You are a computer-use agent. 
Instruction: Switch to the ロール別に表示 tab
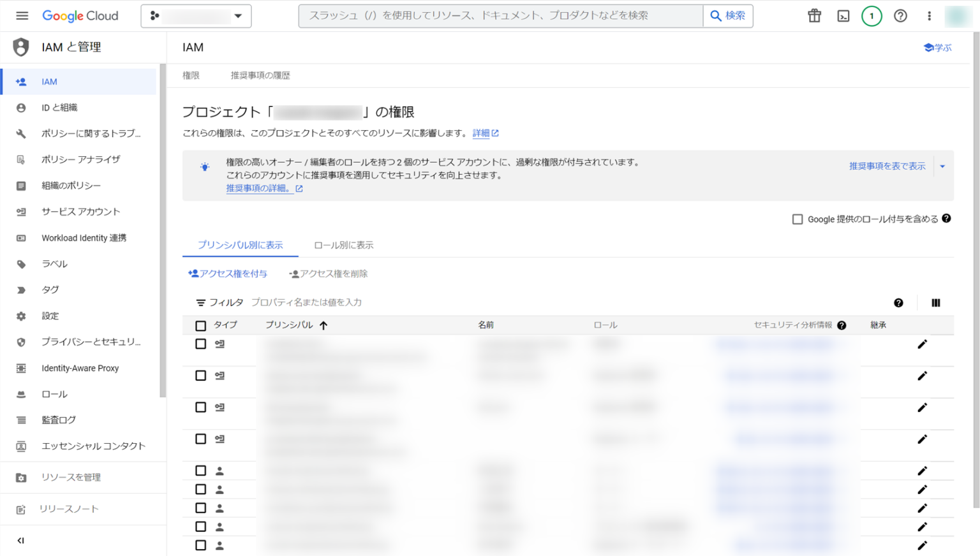[x=343, y=244]
